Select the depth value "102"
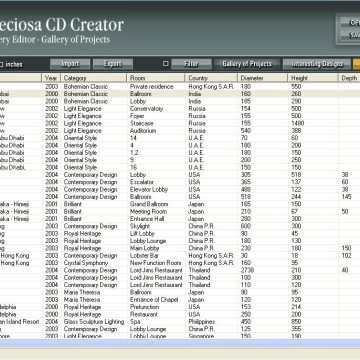 click(x=346, y=256)
